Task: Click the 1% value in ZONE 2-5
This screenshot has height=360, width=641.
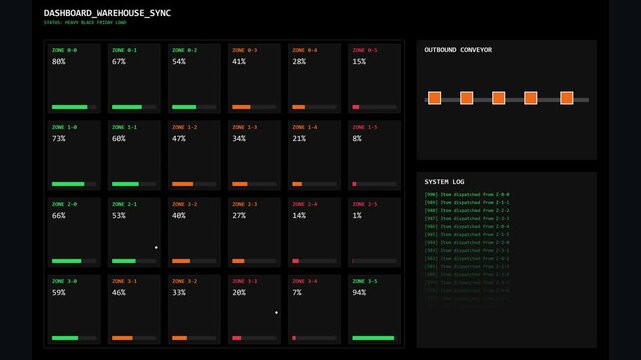Action: pyautogui.click(x=357, y=215)
